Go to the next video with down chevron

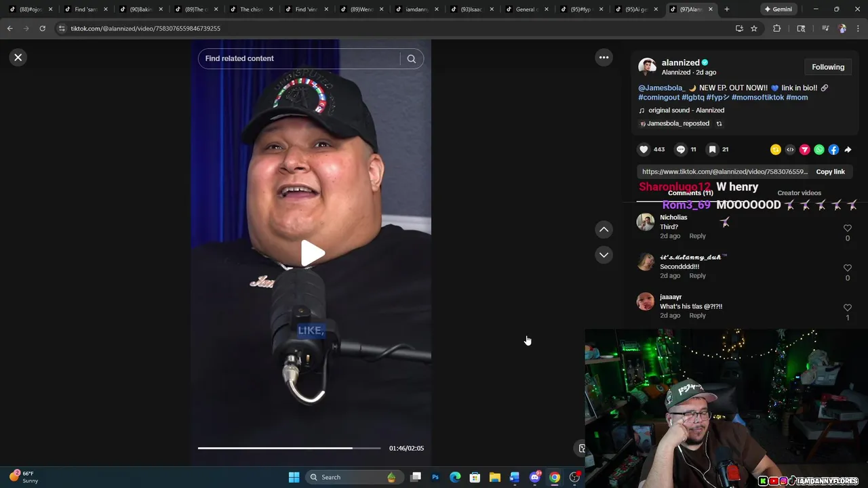(604, 255)
